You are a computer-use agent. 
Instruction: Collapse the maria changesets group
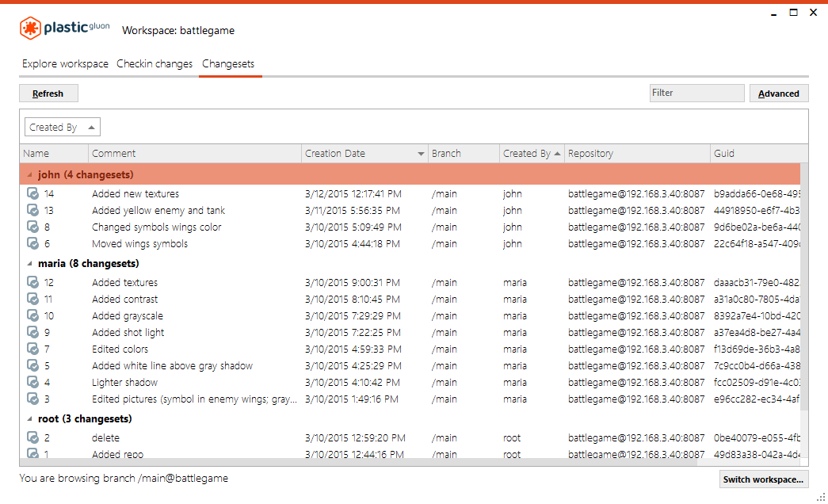click(29, 264)
